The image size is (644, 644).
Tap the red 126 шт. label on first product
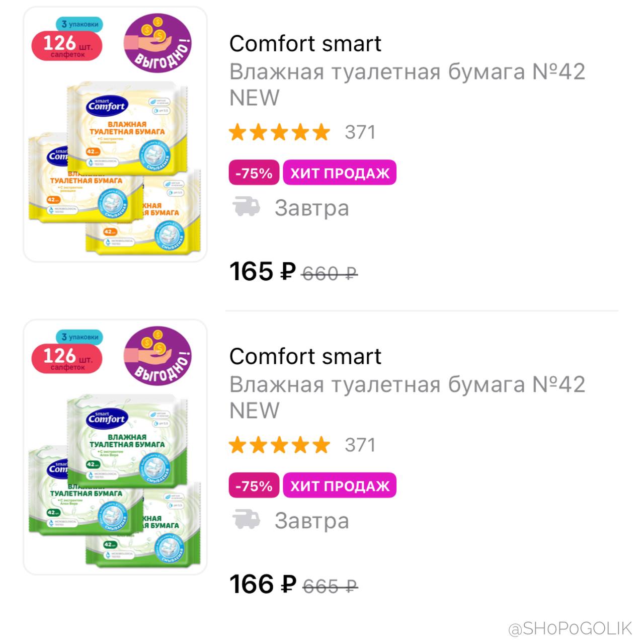click(x=67, y=45)
